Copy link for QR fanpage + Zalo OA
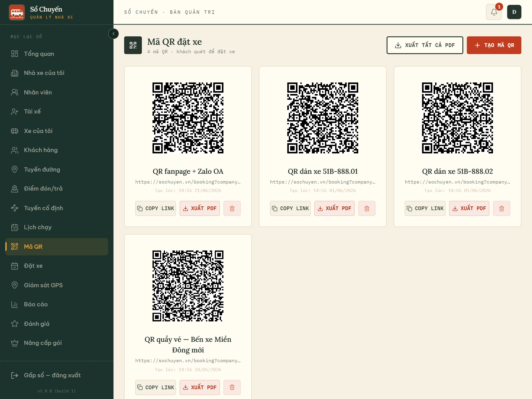The image size is (532, 399). point(156,208)
